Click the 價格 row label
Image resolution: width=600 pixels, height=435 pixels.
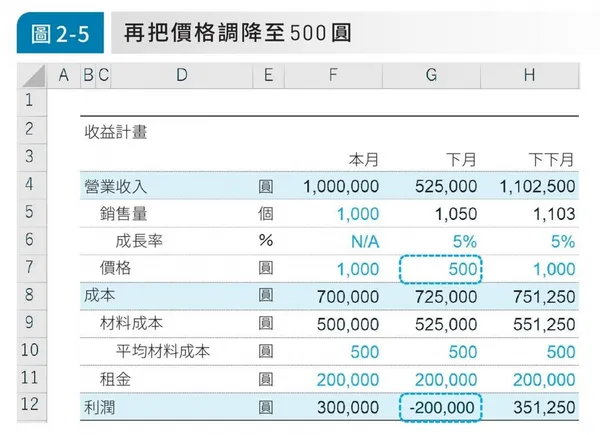click(116, 268)
